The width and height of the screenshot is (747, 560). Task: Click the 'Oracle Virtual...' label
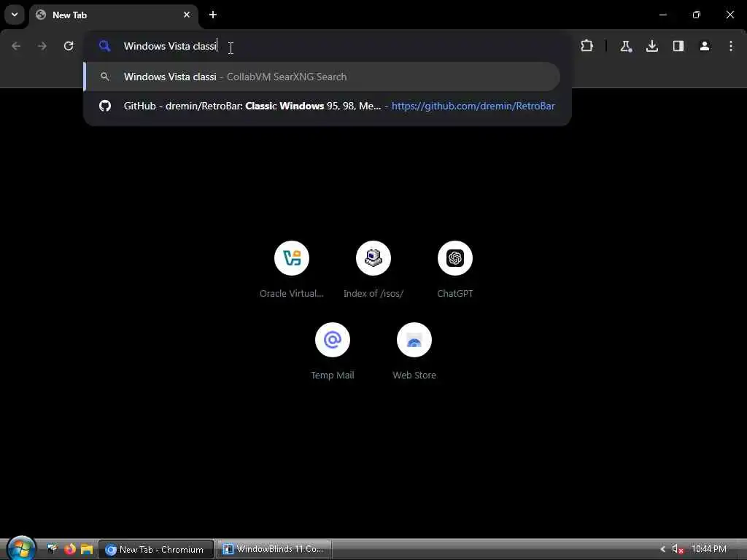click(292, 293)
